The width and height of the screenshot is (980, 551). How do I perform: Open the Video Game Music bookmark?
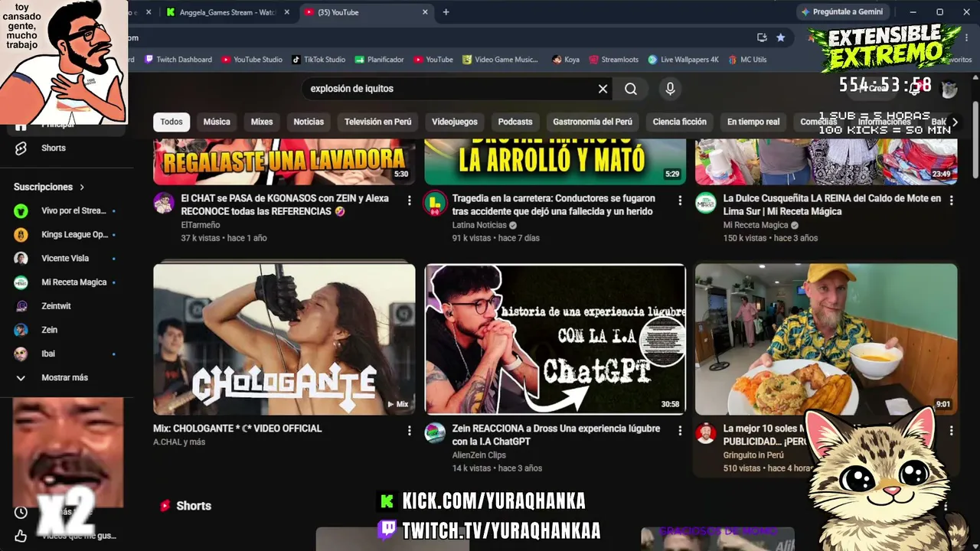(x=499, y=60)
